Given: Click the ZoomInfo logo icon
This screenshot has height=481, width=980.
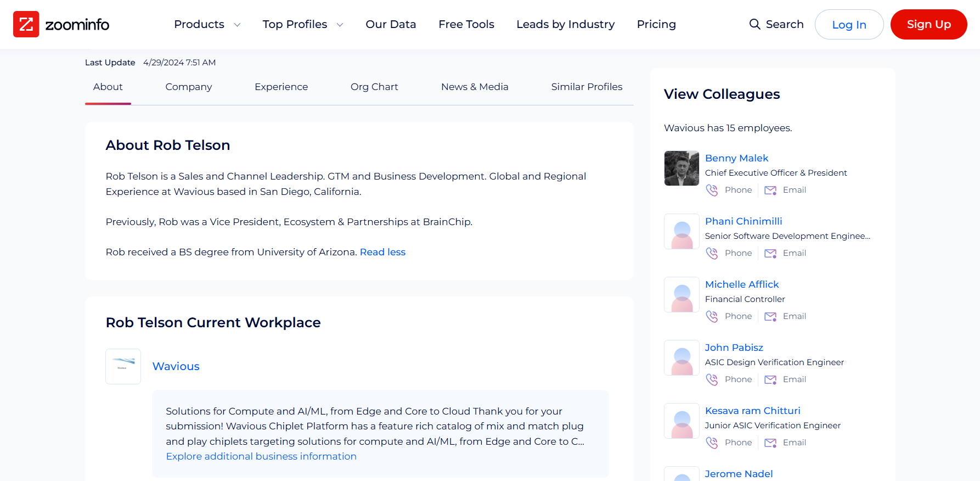Looking at the screenshot, I should [26, 24].
